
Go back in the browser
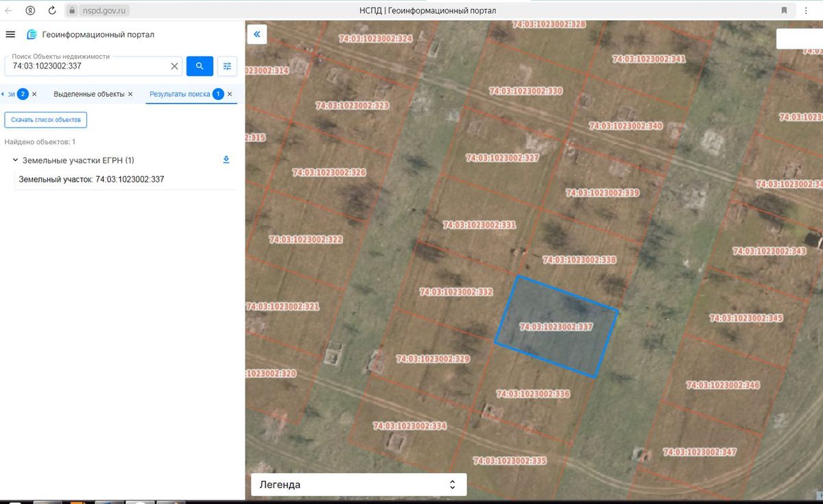pyautogui.click(x=8, y=10)
